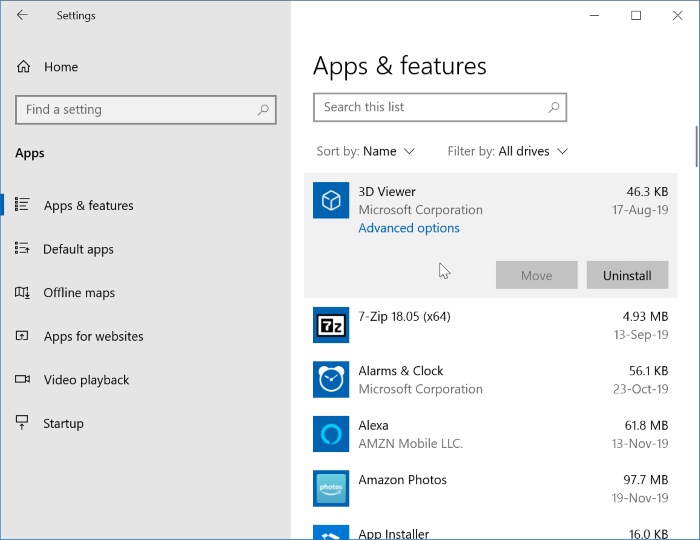Viewport: 700px width, 540px height.
Task: Click the Offline maps icon
Action: pos(22,292)
